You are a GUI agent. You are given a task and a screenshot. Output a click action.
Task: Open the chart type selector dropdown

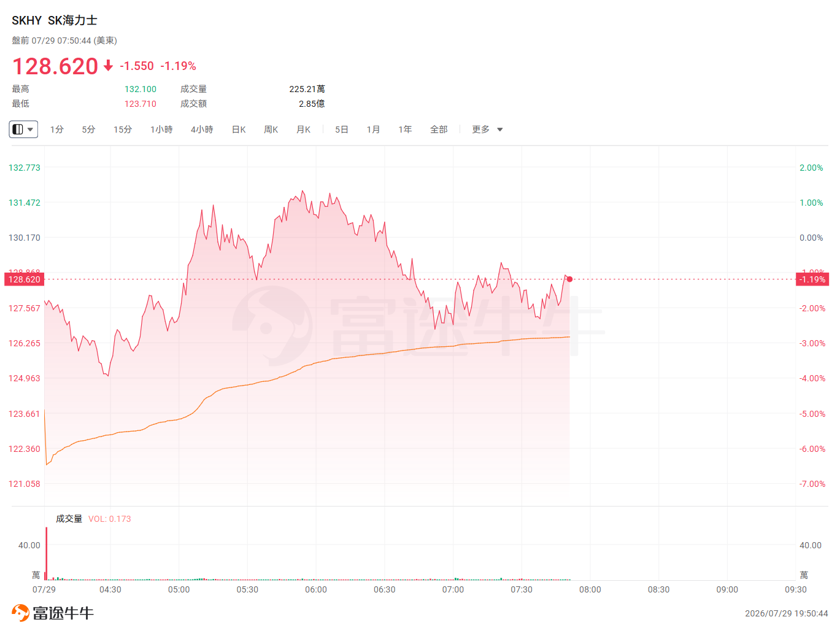23,130
